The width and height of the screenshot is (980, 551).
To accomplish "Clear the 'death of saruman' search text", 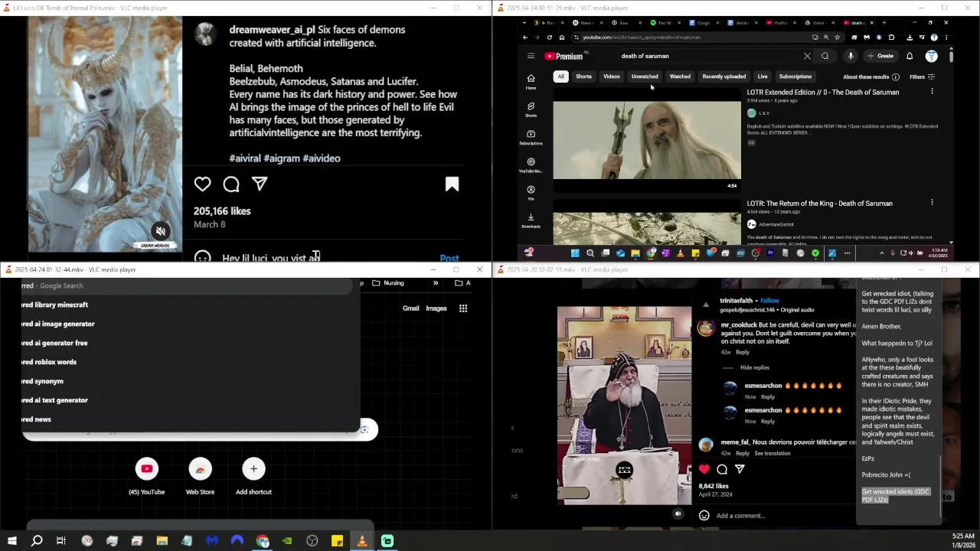I will point(807,56).
